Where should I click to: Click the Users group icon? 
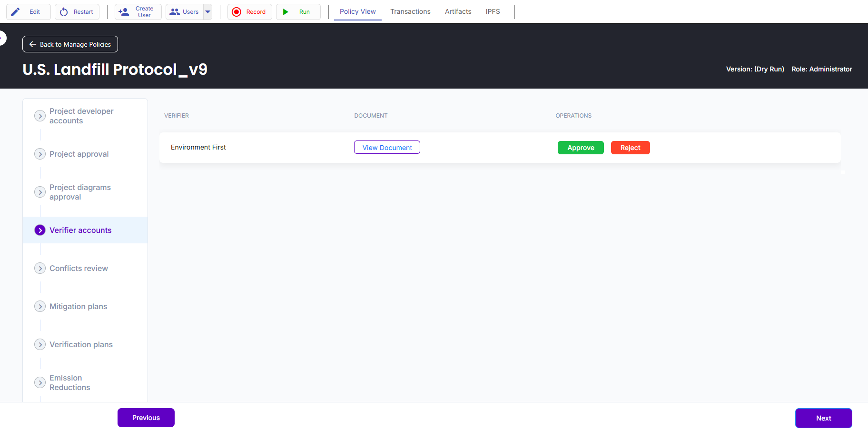175,12
